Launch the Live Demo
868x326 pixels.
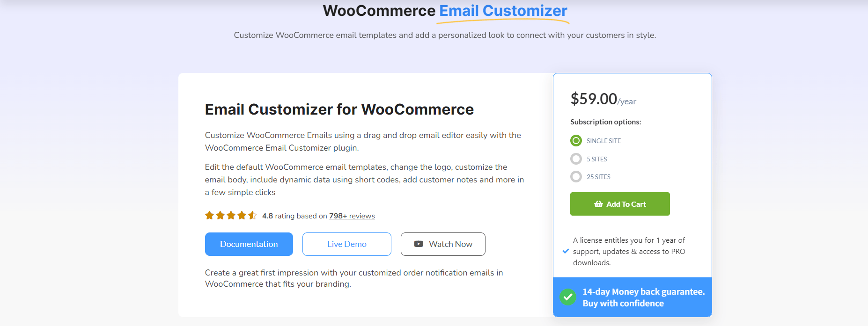(x=346, y=244)
